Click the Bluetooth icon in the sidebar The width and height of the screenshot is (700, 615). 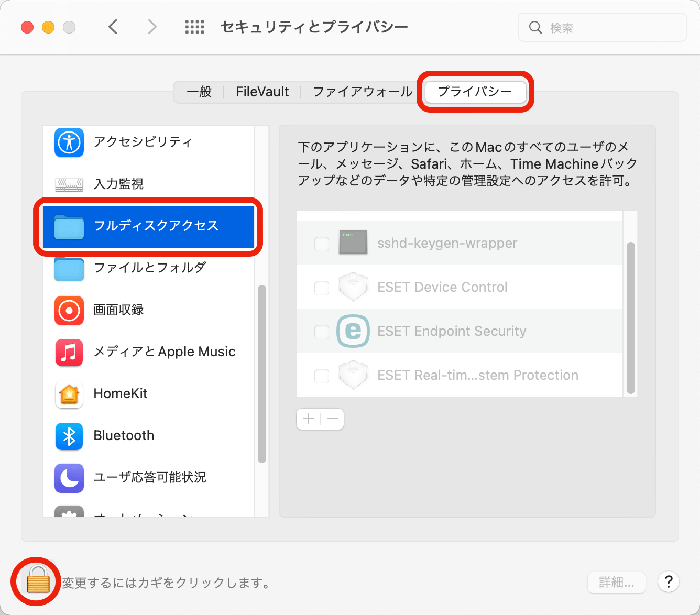69,436
